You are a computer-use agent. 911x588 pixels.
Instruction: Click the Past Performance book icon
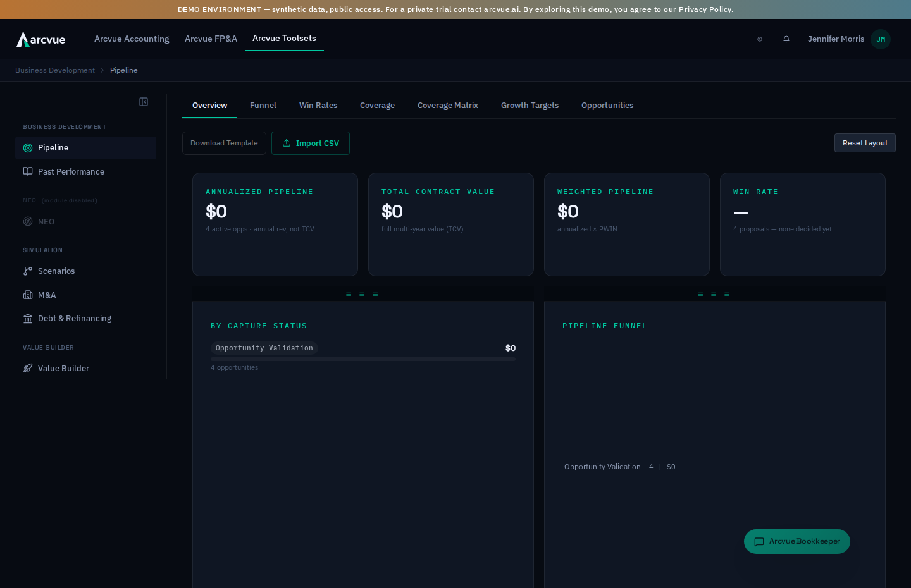[28, 171]
